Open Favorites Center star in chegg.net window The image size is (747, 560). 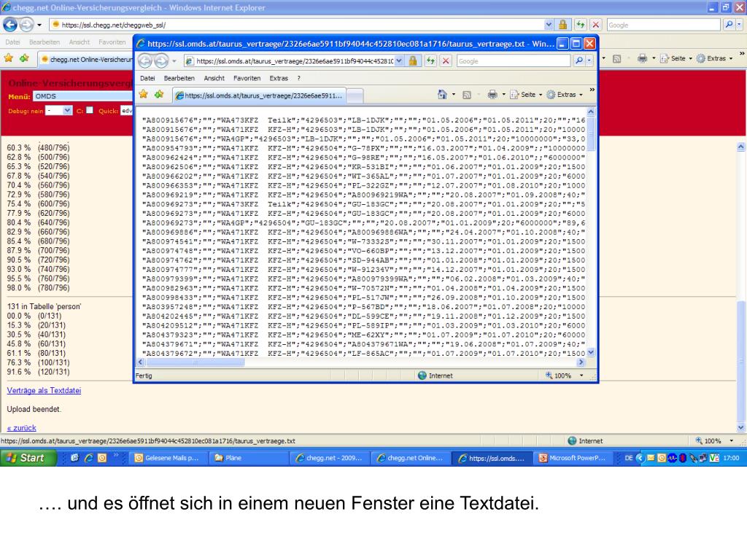(9, 58)
